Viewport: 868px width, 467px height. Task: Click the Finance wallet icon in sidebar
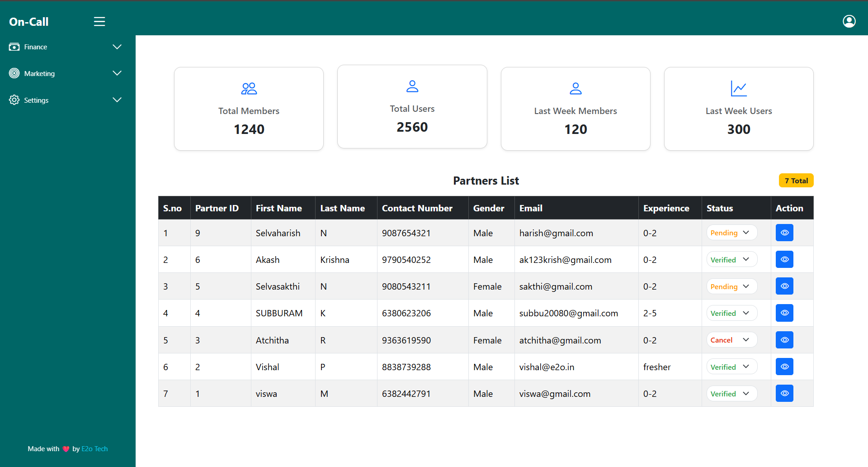[x=14, y=47]
